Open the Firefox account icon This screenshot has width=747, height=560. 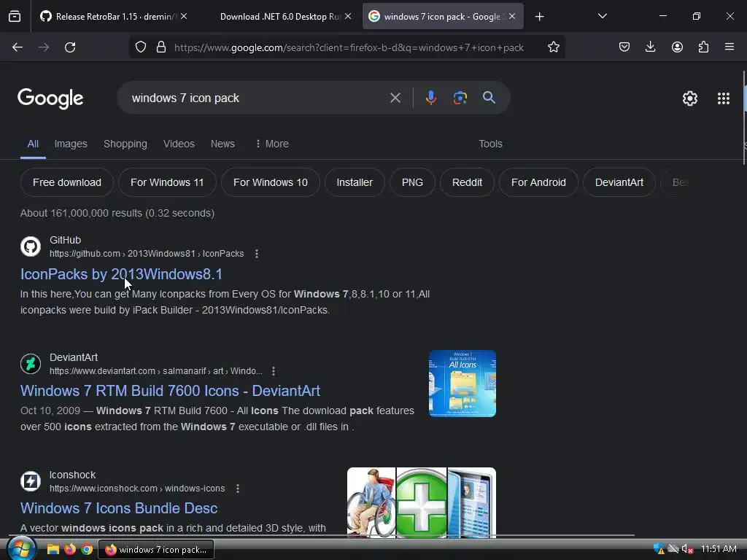[677, 47]
